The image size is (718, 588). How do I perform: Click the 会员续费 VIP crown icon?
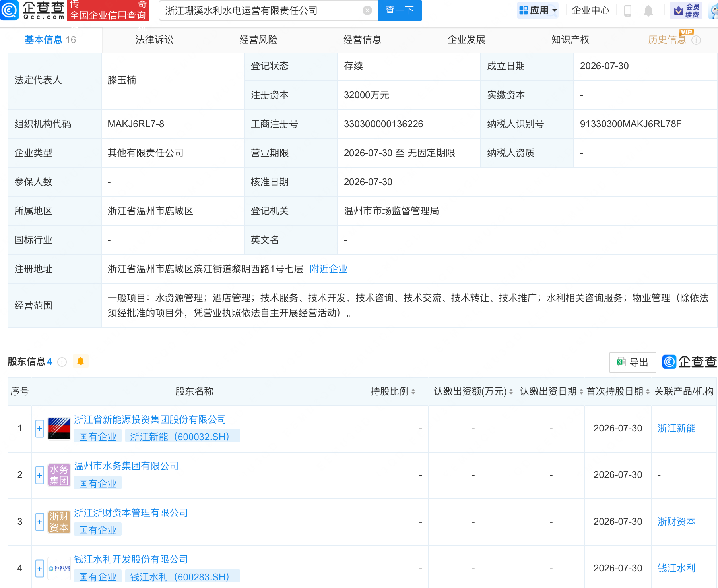[x=686, y=10]
